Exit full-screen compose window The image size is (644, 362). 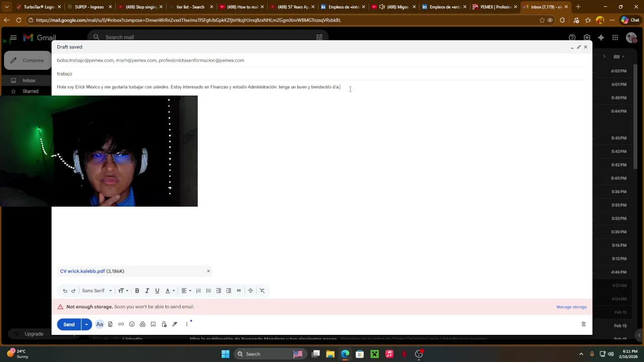tap(579, 47)
